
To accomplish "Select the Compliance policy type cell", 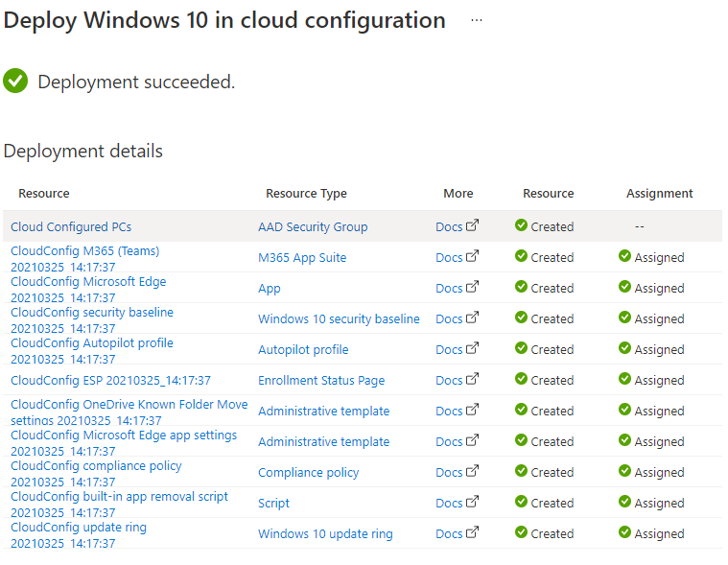I will pyautogui.click(x=308, y=472).
